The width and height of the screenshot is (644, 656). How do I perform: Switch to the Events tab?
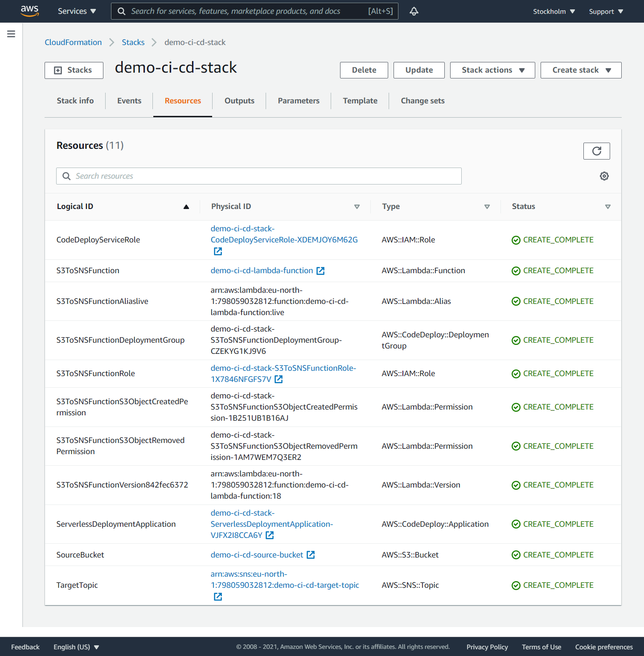pyautogui.click(x=129, y=101)
